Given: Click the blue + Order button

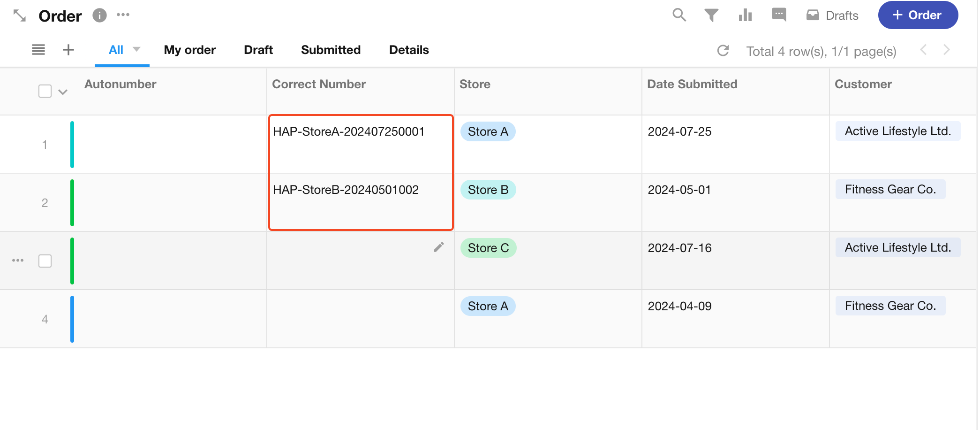Looking at the screenshot, I should 918,15.
